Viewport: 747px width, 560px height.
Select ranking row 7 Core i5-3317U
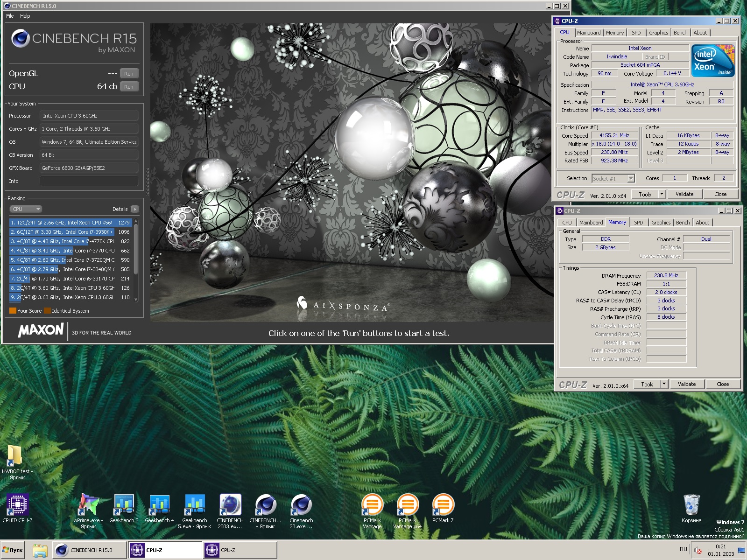70,279
